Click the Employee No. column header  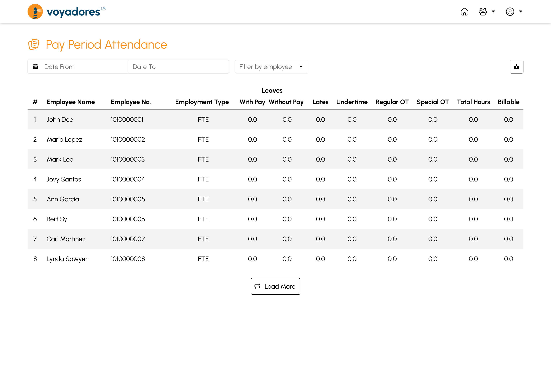[x=131, y=102]
